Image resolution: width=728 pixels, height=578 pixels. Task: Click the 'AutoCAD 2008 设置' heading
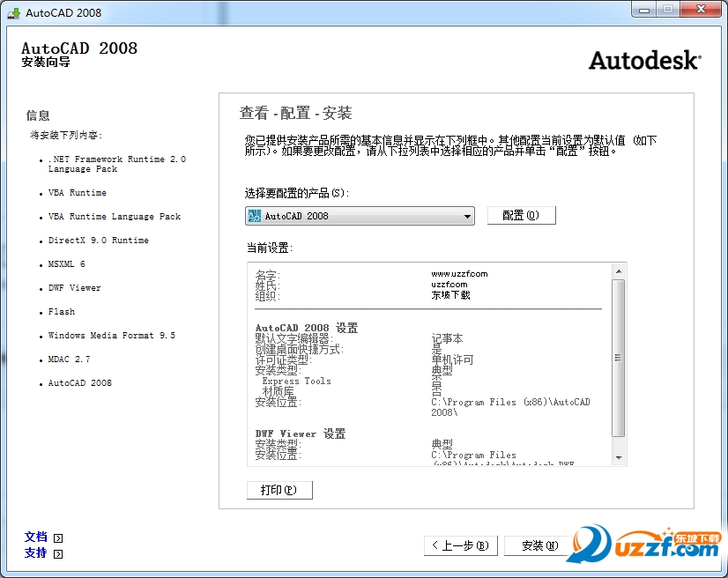307,329
